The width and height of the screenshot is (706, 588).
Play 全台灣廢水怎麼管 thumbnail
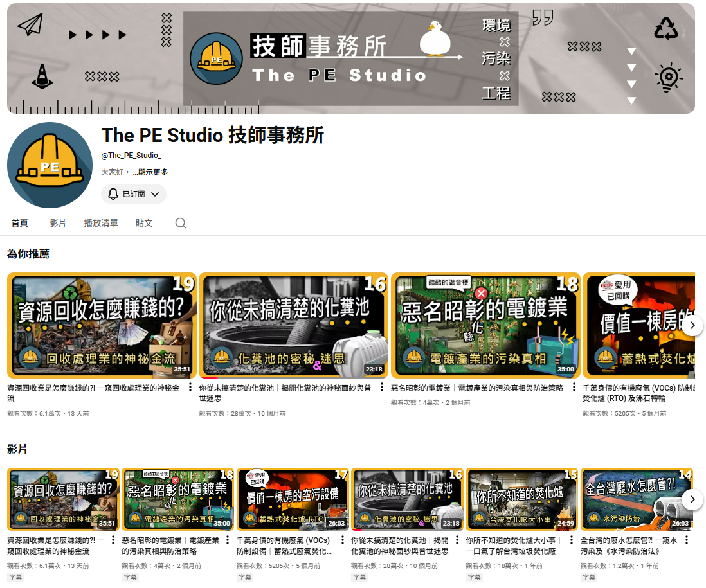[637, 499]
